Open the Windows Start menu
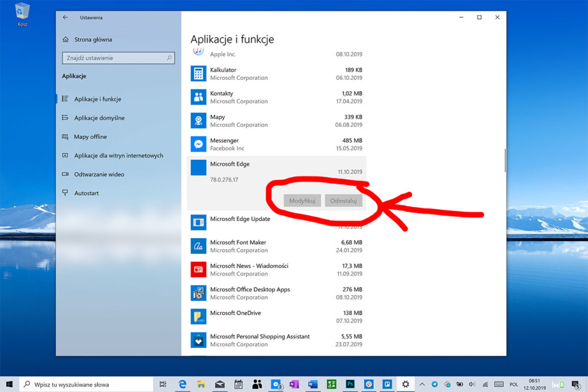Screen dimensions: 588x392 pos(9,384)
